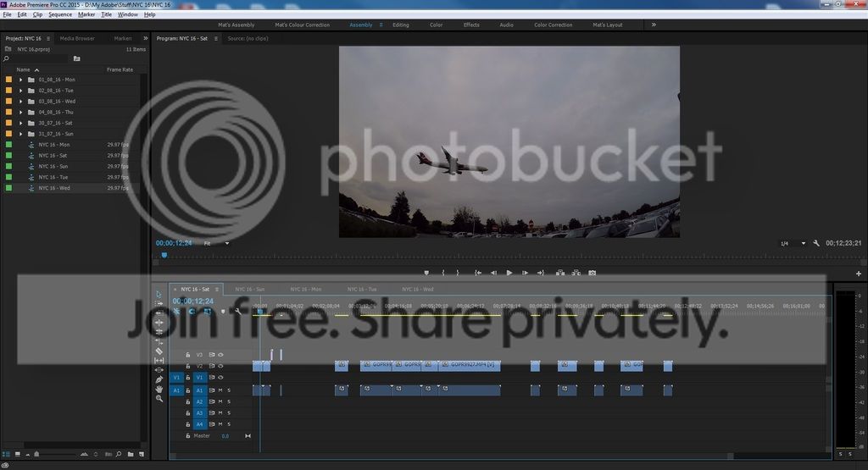Select the Razor tool in the tools panel
Image resolution: width=868 pixels, height=470 pixels.
point(159,351)
